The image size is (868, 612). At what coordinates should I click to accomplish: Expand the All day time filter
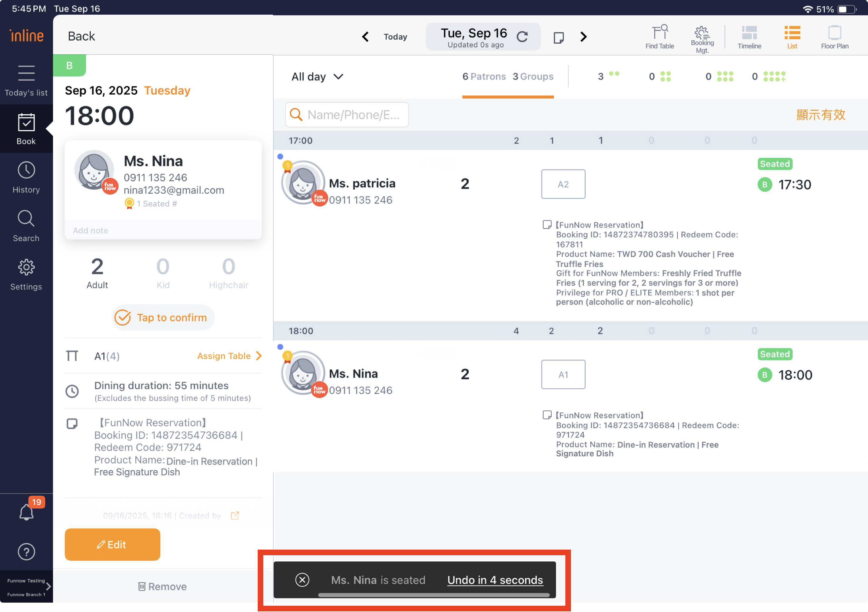(317, 77)
